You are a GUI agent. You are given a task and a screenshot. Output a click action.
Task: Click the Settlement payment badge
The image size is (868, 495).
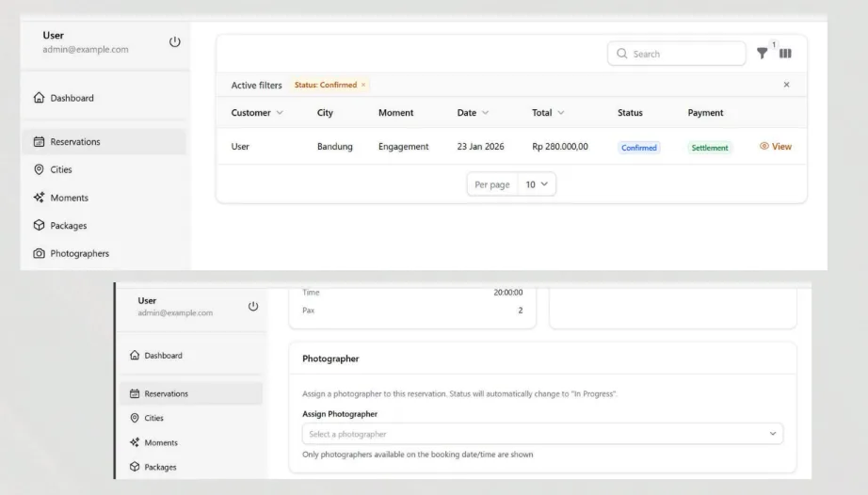709,148
